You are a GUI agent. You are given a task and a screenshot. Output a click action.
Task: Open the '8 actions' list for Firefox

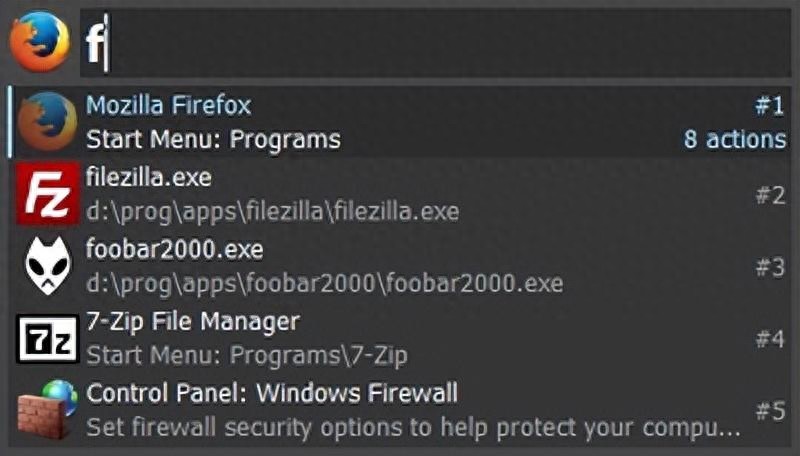(735, 139)
